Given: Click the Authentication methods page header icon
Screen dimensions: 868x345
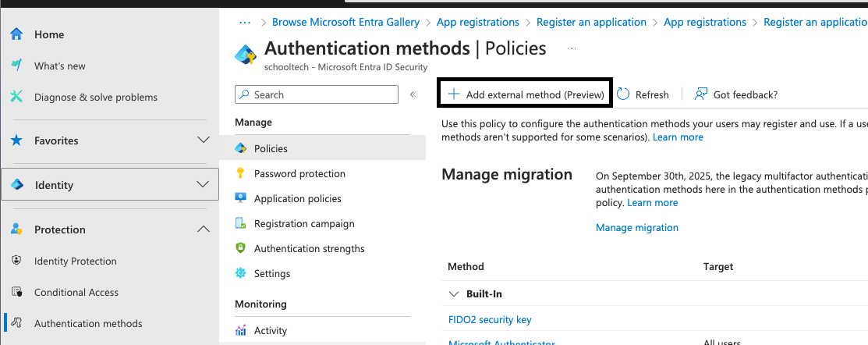Looking at the screenshot, I should [x=246, y=55].
